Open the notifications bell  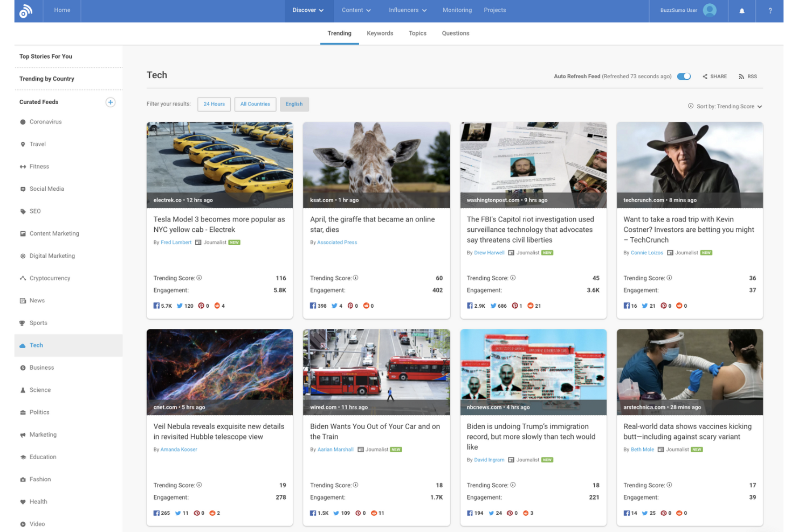click(742, 11)
